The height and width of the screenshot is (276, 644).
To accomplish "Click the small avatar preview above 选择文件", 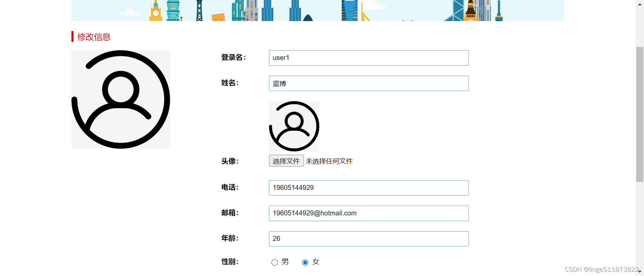I will pos(294,126).
